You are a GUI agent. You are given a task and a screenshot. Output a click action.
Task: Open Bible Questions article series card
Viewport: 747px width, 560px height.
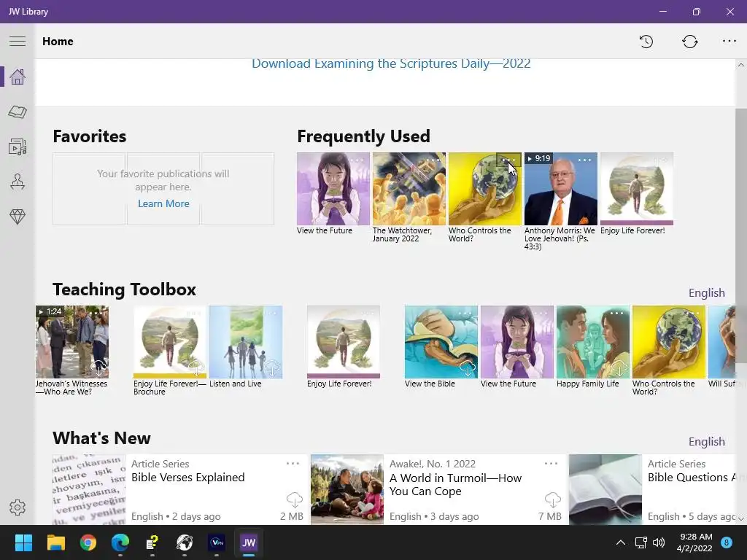tap(652, 489)
